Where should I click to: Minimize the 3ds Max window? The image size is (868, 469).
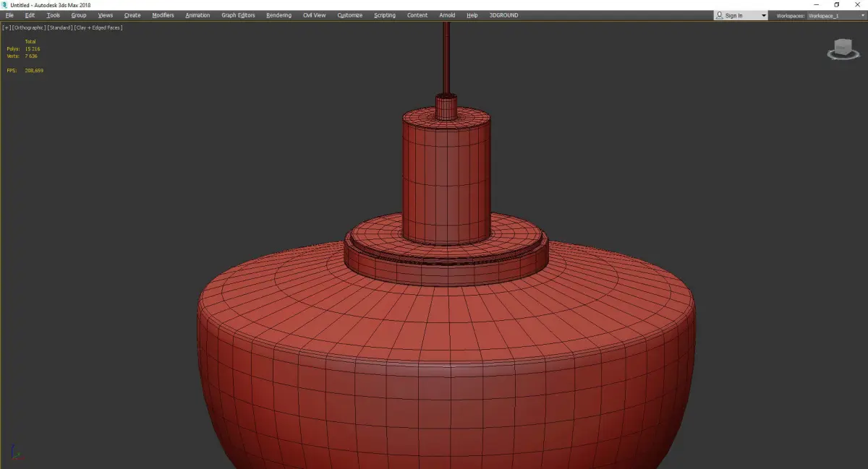coord(817,4)
